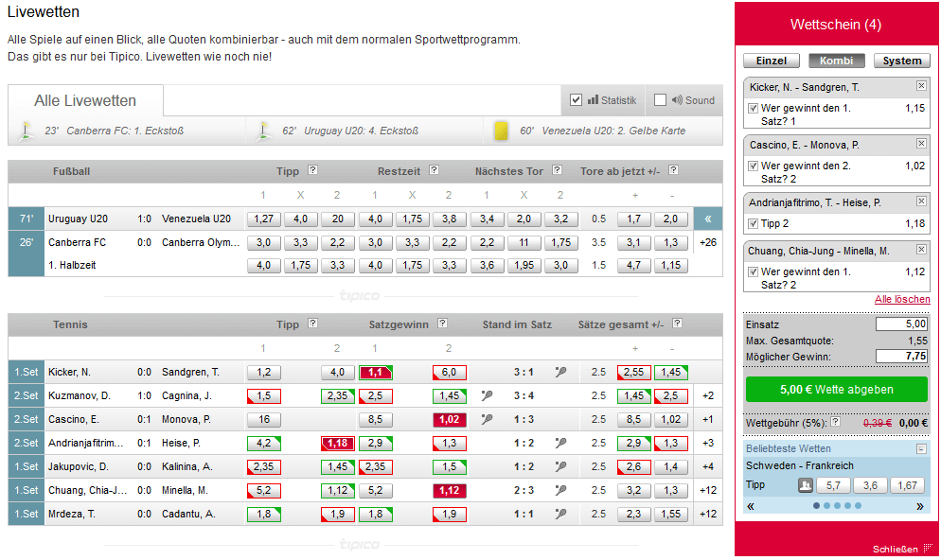Click the Einsatz stake input field
Viewport: 941px width, 560px height.
901,324
